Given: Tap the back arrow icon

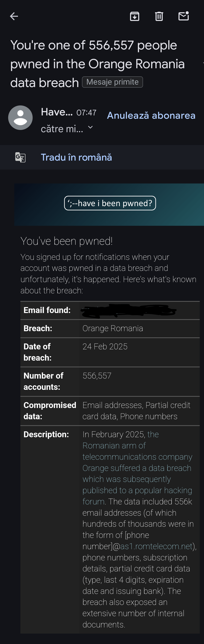Looking at the screenshot, I should pyautogui.click(x=14, y=17).
